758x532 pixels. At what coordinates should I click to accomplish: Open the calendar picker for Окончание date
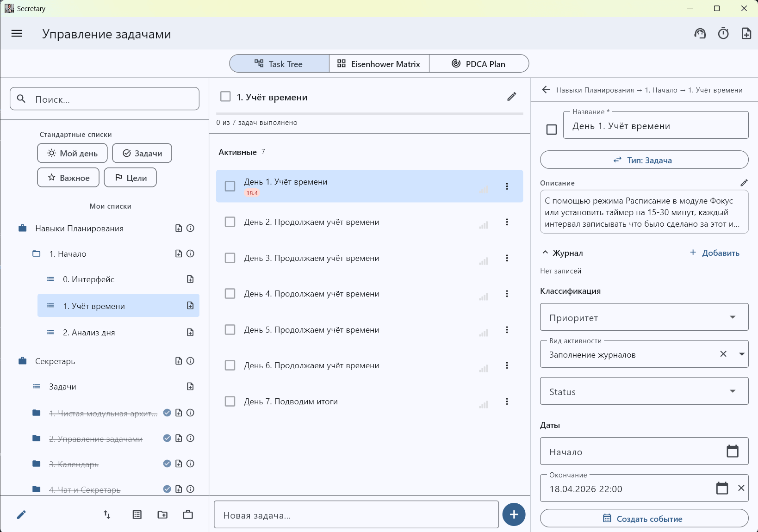722,488
